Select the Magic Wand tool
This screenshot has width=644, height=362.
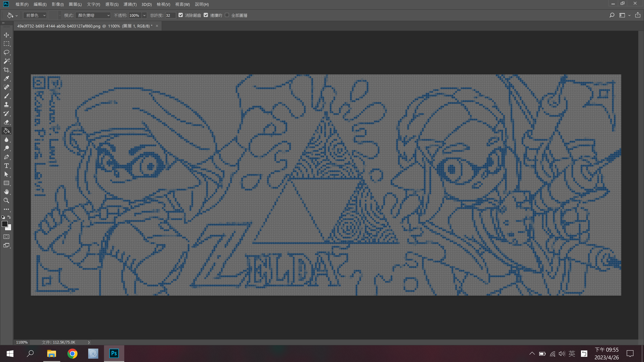coord(7,61)
